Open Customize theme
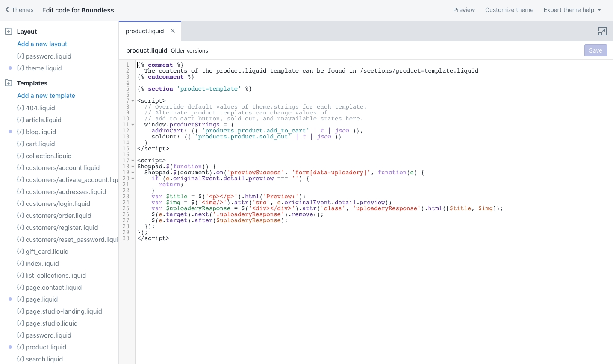 [509, 10]
